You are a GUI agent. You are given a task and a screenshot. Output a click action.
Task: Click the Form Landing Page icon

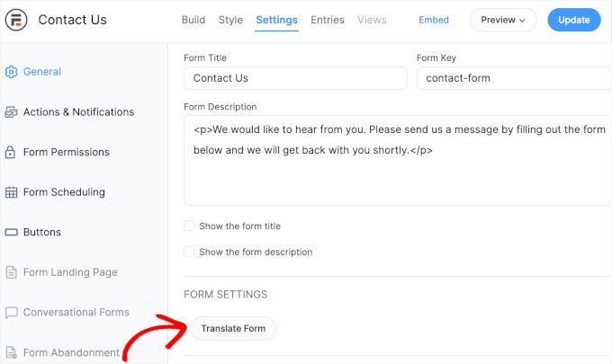click(x=12, y=272)
